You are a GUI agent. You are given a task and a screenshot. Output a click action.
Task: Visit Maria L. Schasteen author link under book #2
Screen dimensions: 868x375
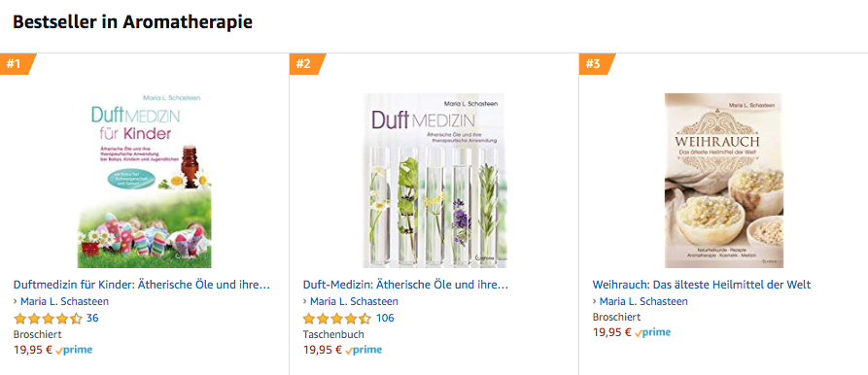[x=354, y=301]
